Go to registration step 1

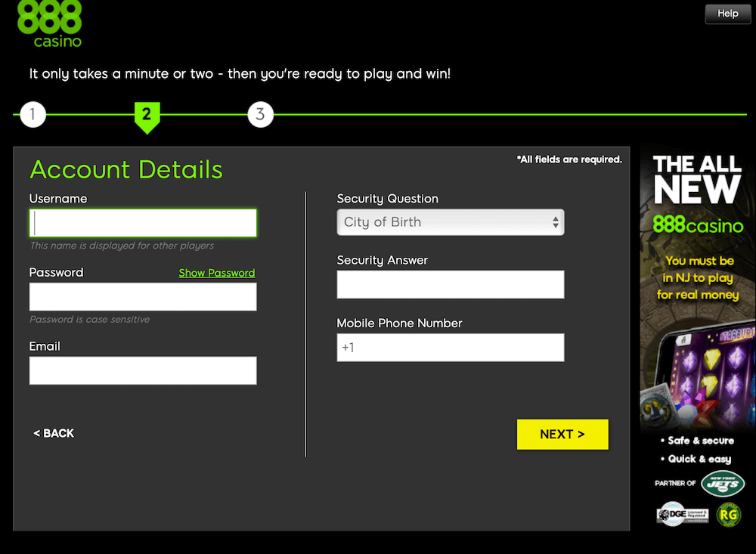(33, 114)
